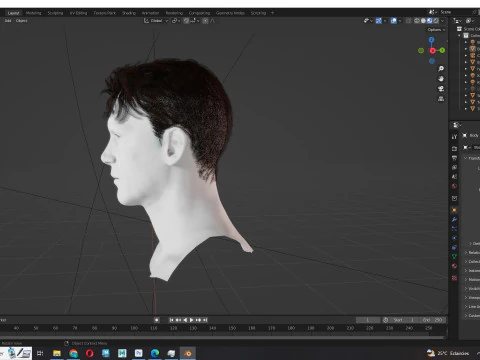The width and height of the screenshot is (480, 360).
Task: Open the overlays options dropdown arrow
Action: click(400, 21)
